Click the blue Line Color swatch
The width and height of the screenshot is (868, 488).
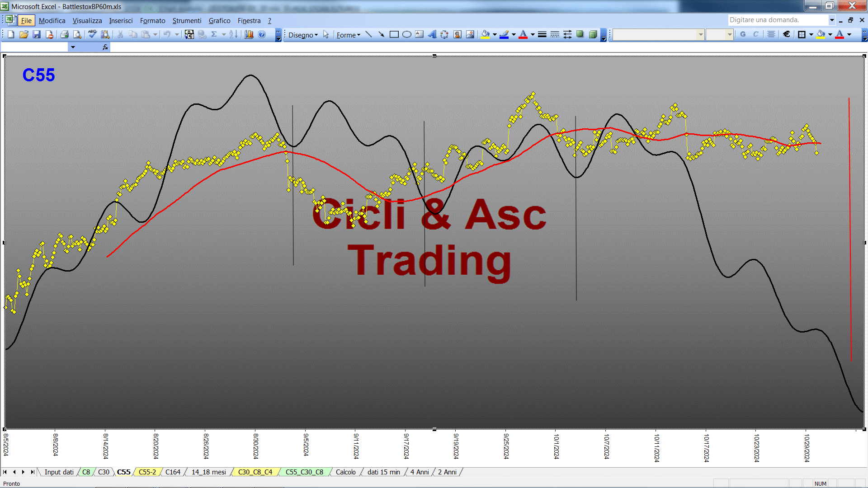[505, 34]
